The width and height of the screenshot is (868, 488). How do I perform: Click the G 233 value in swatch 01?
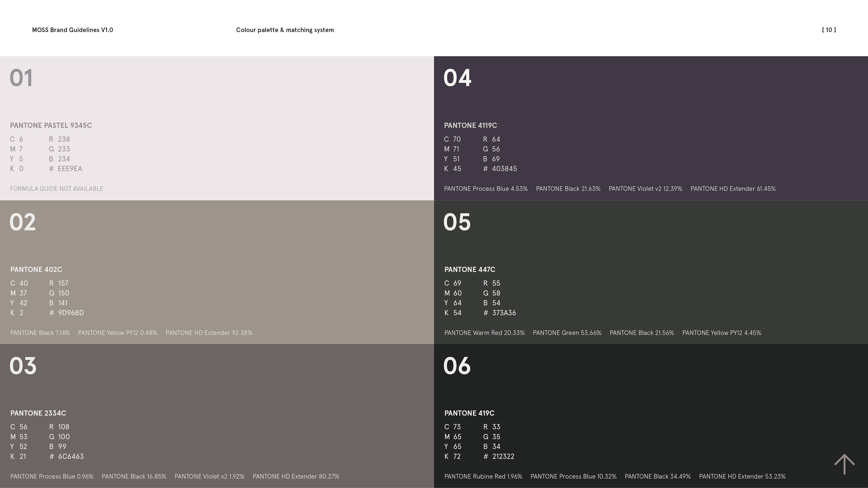59,149
